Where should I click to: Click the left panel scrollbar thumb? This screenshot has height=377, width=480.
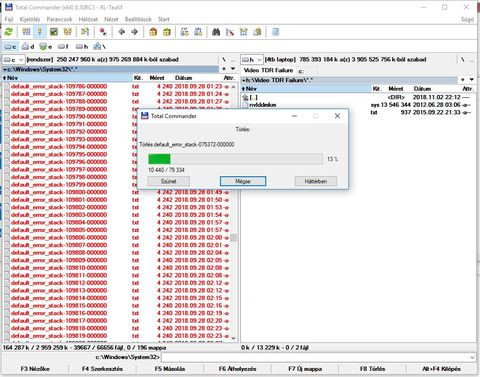click(233, 238)
